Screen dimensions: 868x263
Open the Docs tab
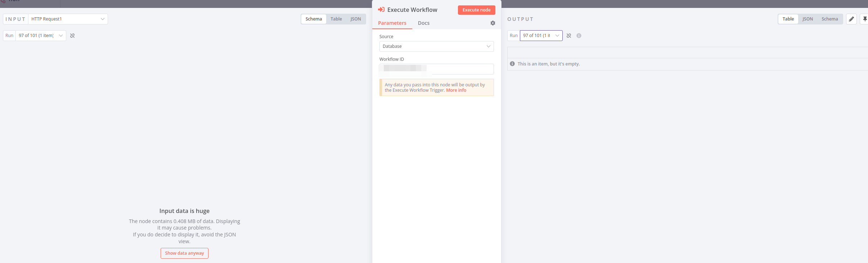(423, 23)
